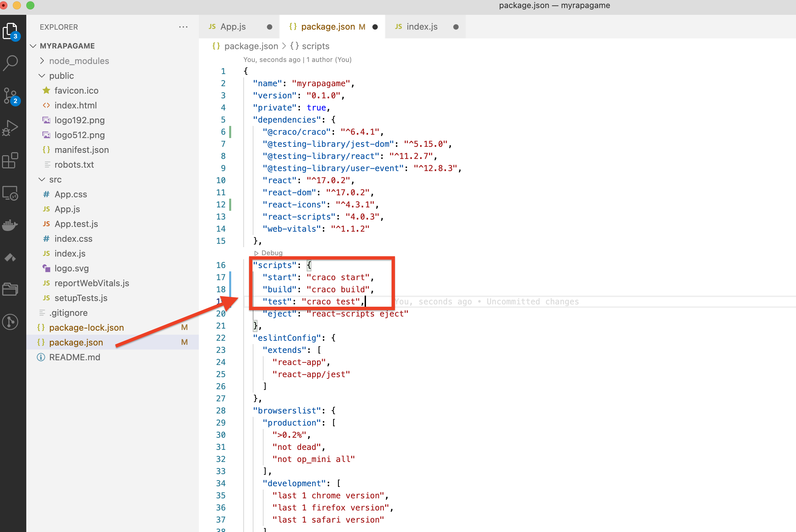This screenshot has height=532, width=796.
Task: Expand the node_modules folder
Action: [x=79, y=61]
